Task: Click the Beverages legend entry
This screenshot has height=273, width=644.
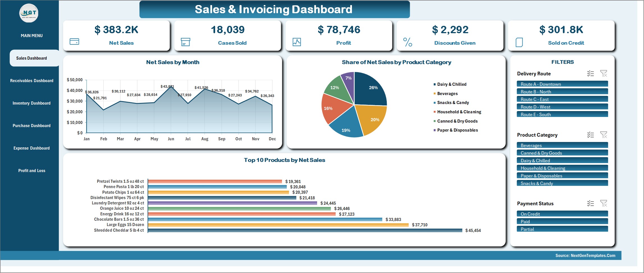Action: (445, 94)
